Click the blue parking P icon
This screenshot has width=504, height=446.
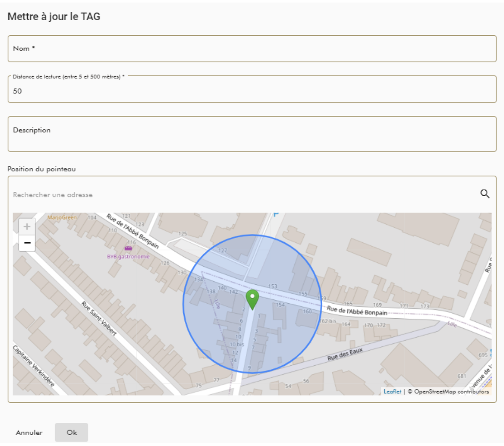pyautogui.click(x=276, y=214)
